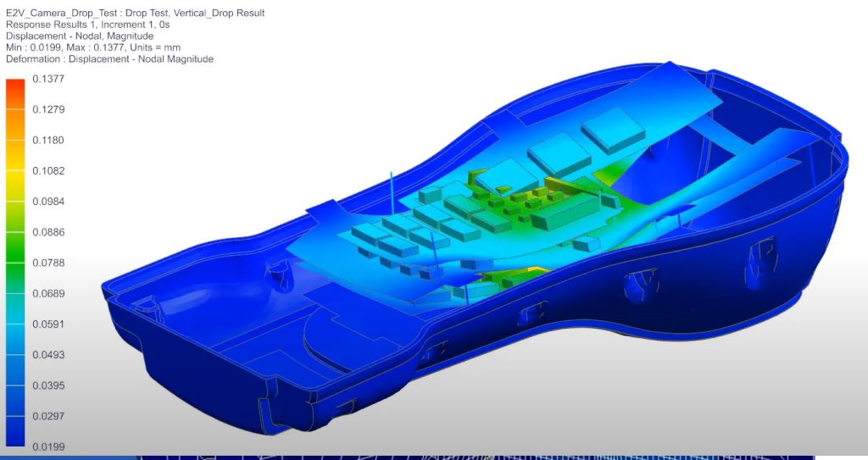
Task: Click the red top of the color legend
Action: coord(15,86)
